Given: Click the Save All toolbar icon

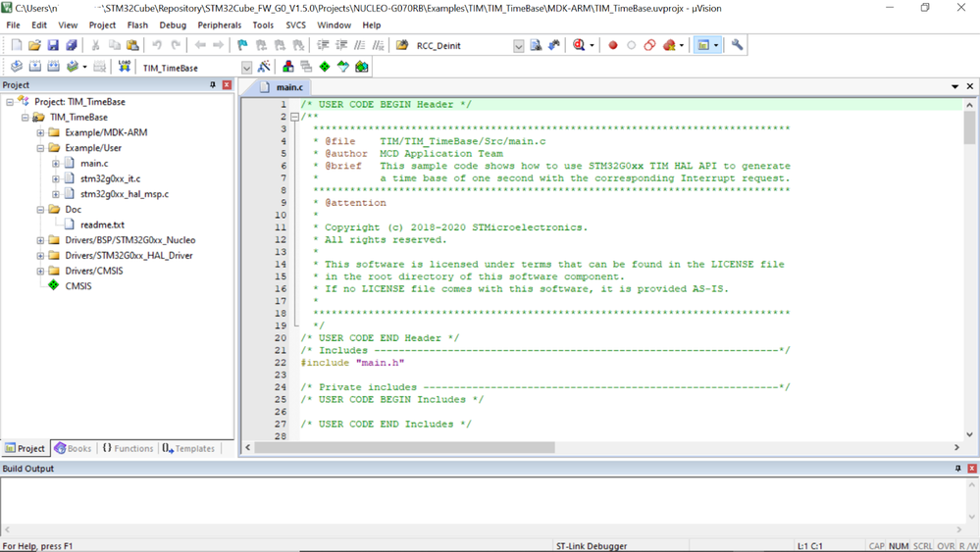Looking at the screenshot, I should [x=72, y=45].
